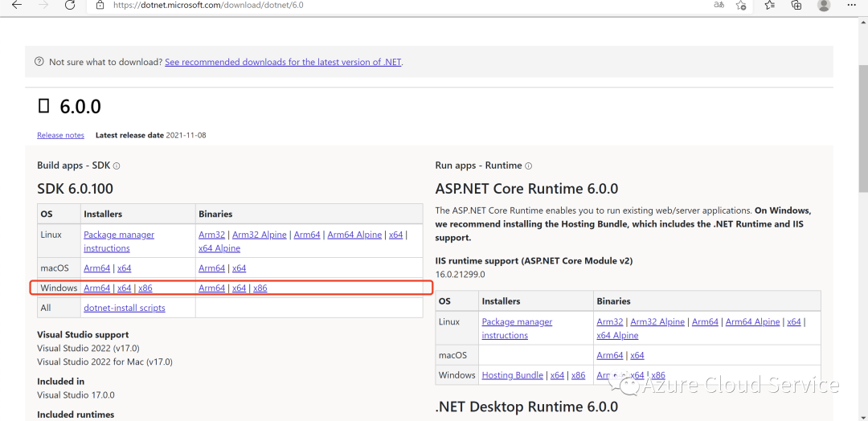
Task: Download SDK macOS x64 binary
Action: point(239,268)
